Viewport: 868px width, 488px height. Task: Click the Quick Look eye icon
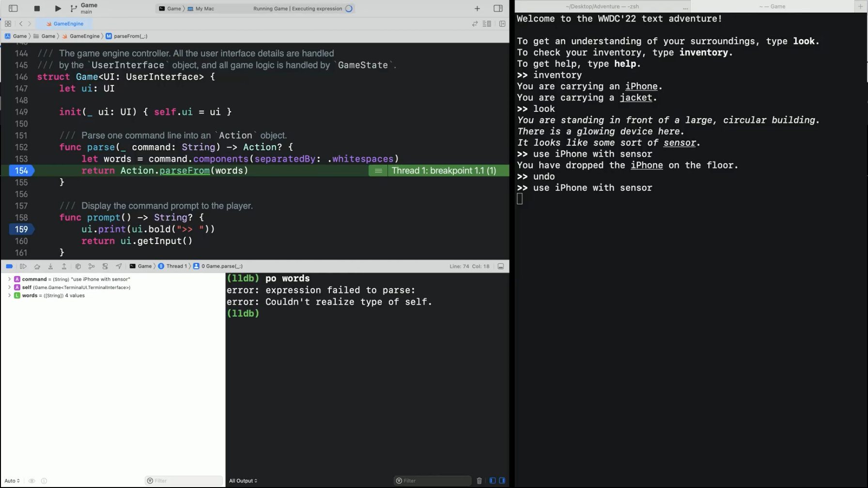coord(32,481)
